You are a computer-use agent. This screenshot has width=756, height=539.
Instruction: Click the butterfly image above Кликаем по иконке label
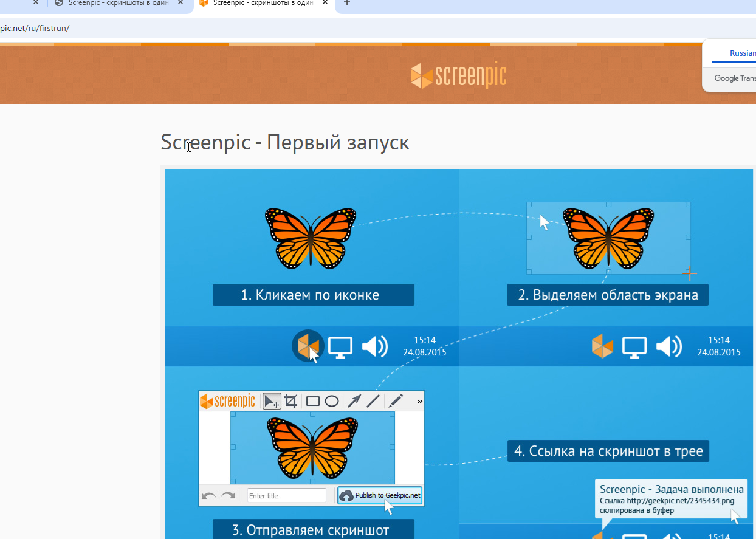click(311, 238)
